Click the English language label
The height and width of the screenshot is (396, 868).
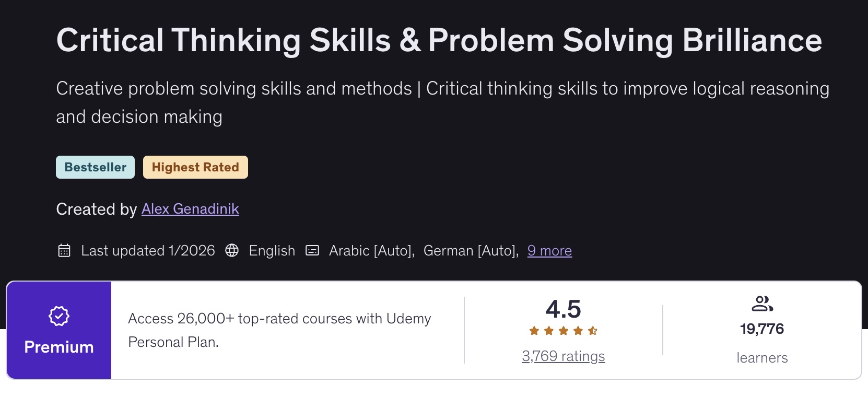(x=272, y=251)
